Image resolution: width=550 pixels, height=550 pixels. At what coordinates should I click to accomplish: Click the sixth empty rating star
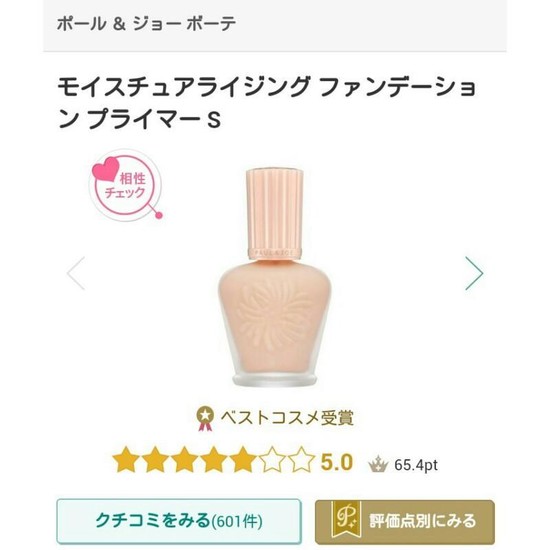pyautogui.click(x=273, y=460)
